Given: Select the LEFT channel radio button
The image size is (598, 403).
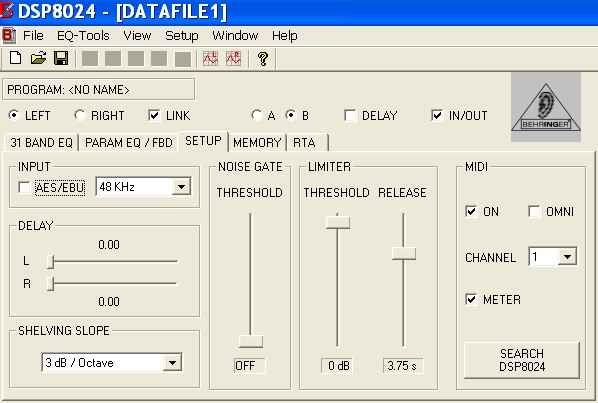Looking at the screenshot, I should [x=14, y=115].
